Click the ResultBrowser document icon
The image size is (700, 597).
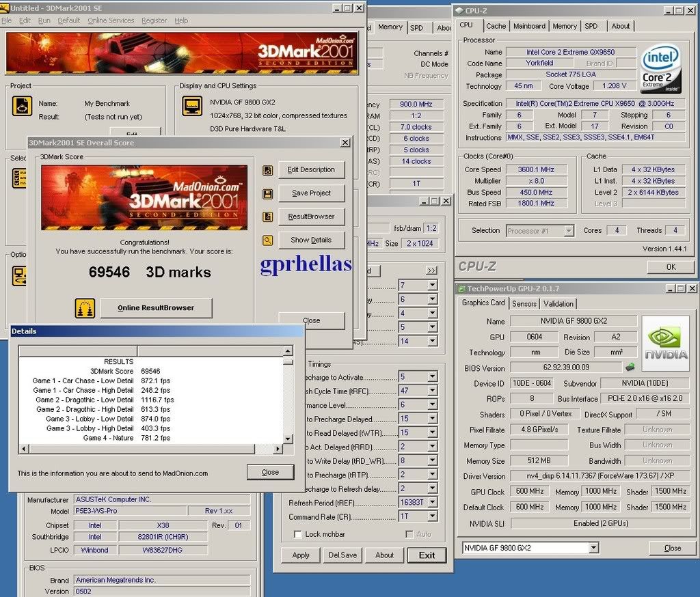click(267, 217)
